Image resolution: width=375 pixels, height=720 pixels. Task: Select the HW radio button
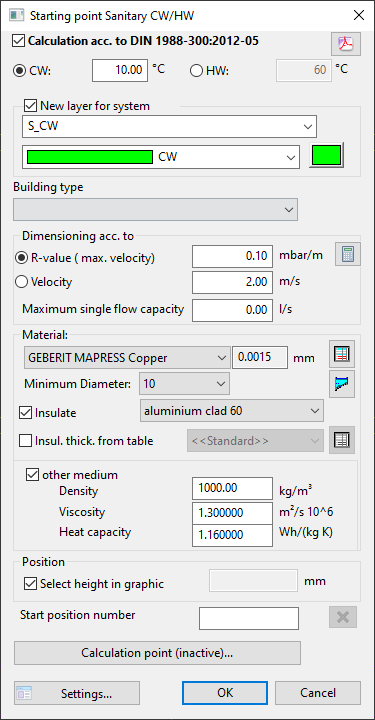[x=196, y=71]
